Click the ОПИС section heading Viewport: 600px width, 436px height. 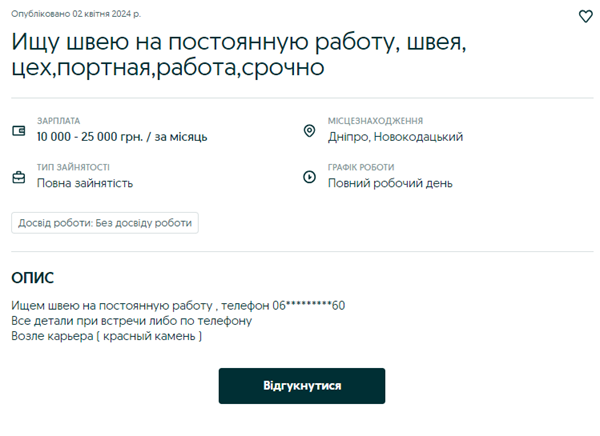[32, 278]
